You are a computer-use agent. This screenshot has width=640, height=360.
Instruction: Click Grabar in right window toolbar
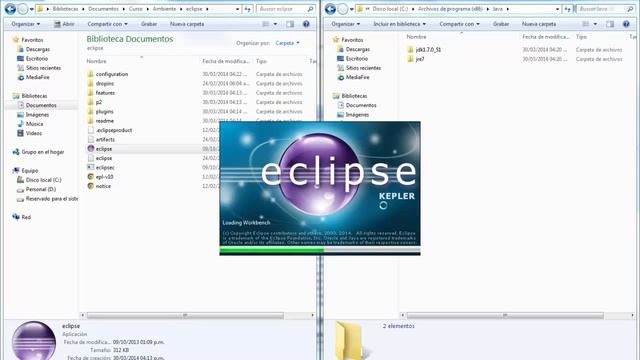501,24
